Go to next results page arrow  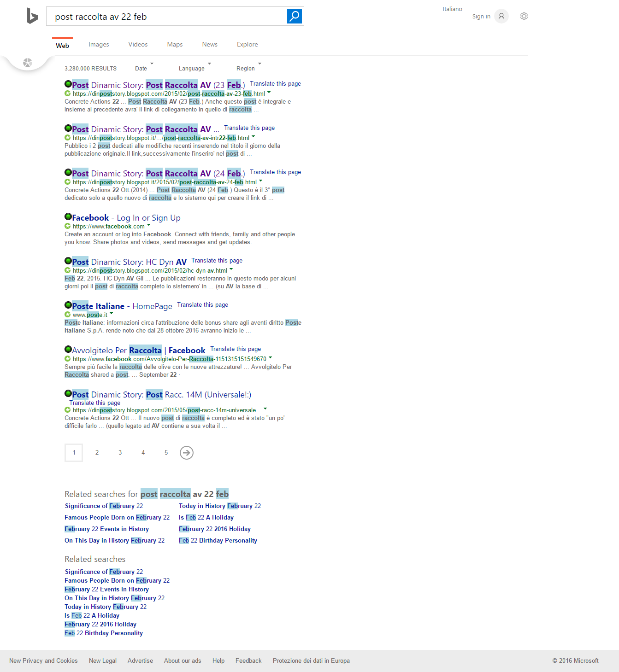pos(186,453)
